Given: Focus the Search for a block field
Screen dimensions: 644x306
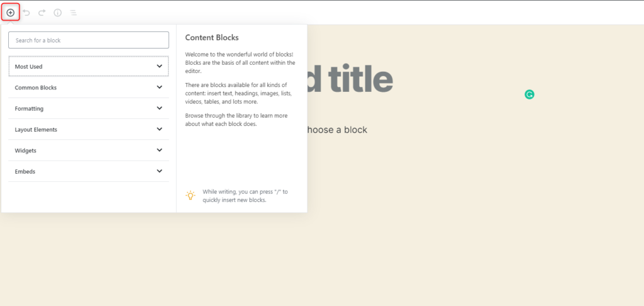Looking at the screenshot, I should point(89,40).
